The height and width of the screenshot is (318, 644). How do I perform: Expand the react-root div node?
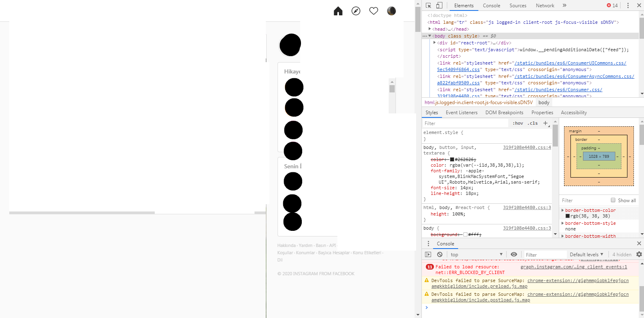click(435, 43)
